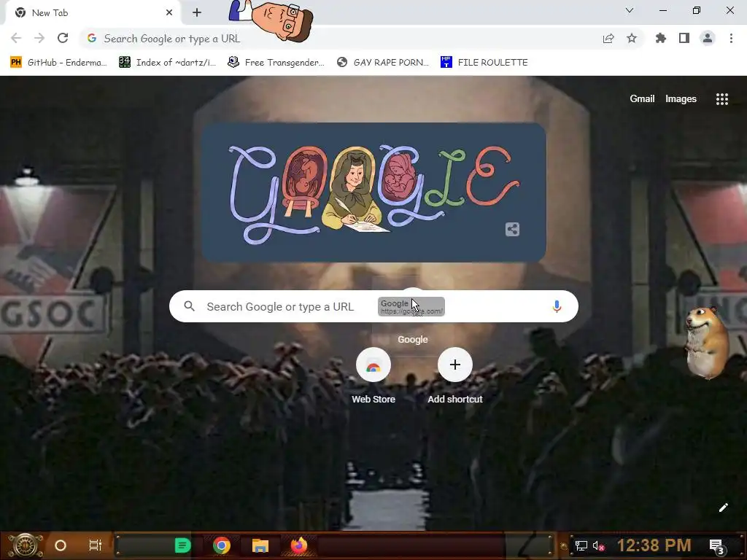The height and width of the screenshot is (560, 747).
Task: Open the GitHub - Enderma... bookmark
Action: tap(58, 63)
